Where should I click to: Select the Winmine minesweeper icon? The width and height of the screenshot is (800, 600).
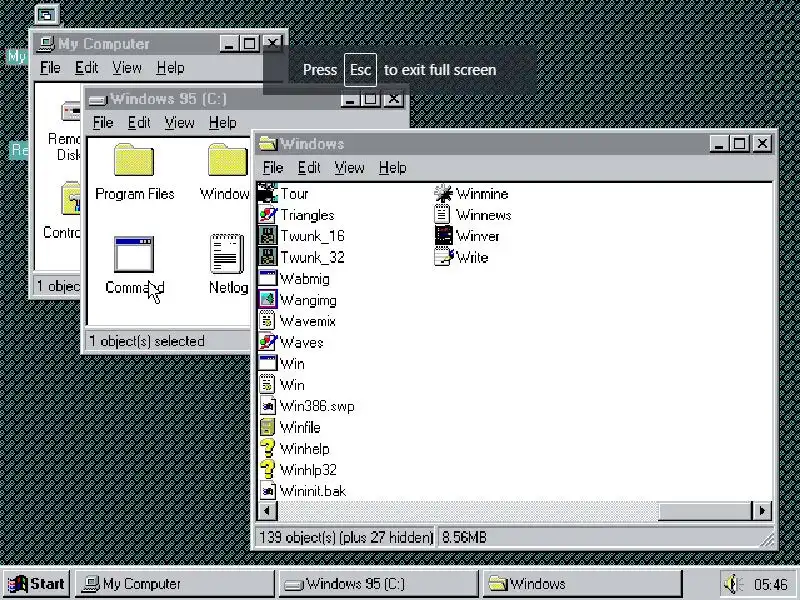tap(443, 193)
